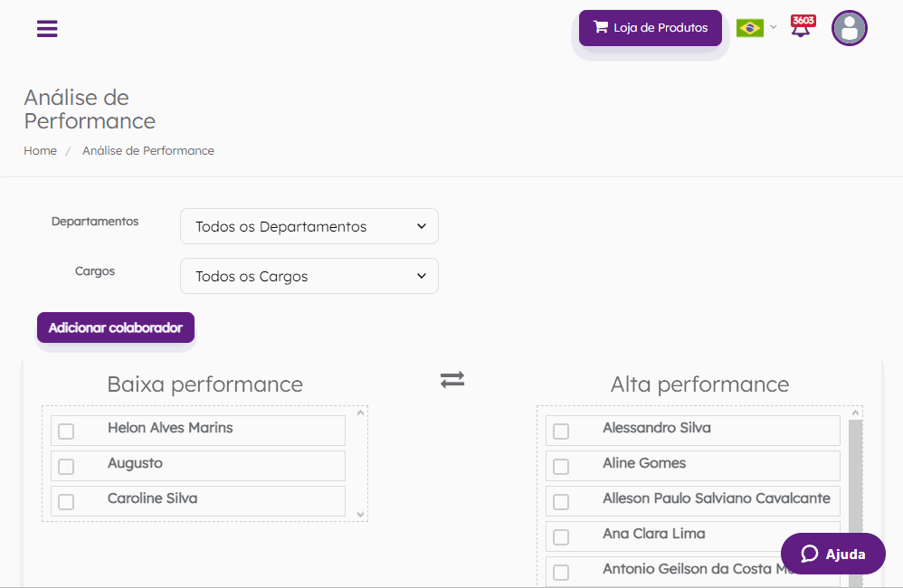The height and width of the screenshot is (588, 903).
Task: Click the shopping cart icon in Loja de Produtos
Action: 601,27
